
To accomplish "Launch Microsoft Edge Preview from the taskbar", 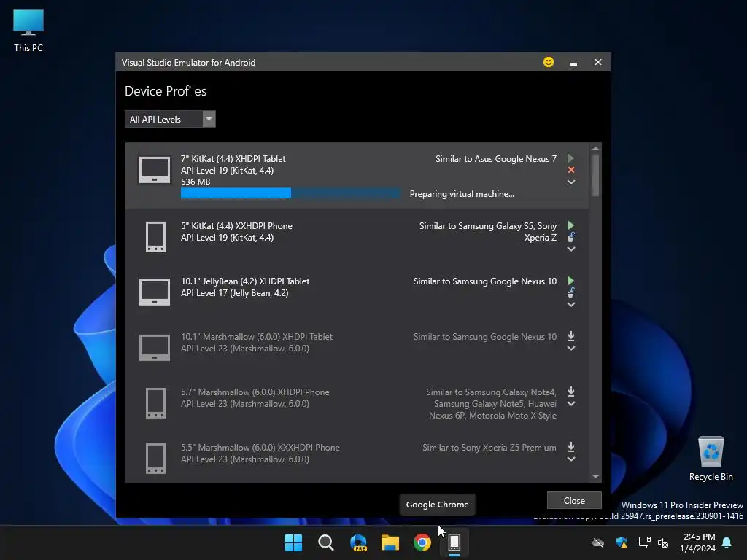I will click(358, 542).
